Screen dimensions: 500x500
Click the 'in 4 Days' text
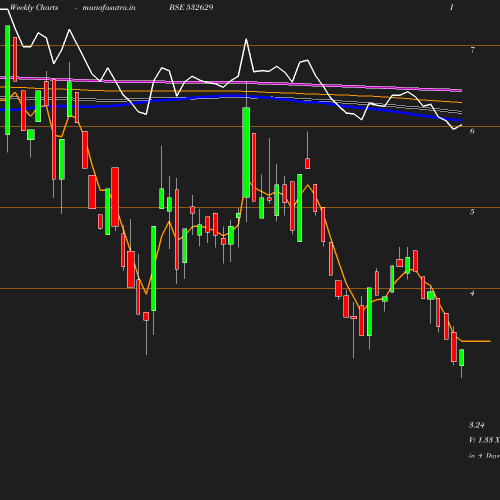pyautogui.click(x=484, y=456)
